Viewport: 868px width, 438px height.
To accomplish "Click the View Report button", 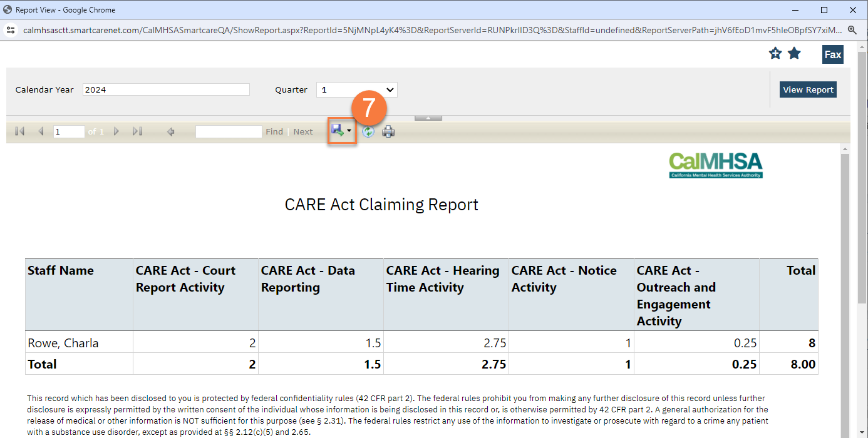I will (x=807, y=89).
